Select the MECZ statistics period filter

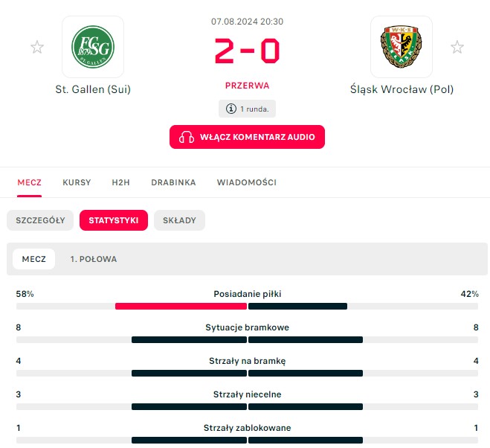pos(34,259)
